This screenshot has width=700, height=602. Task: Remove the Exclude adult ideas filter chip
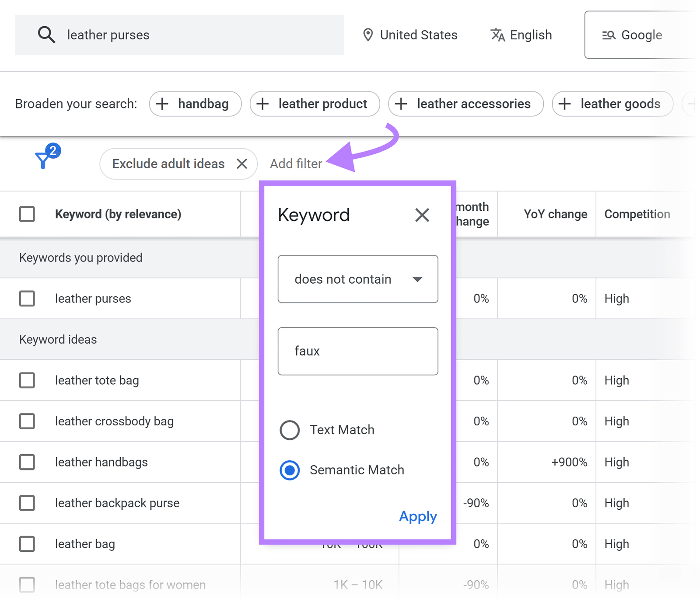point(242,164)
